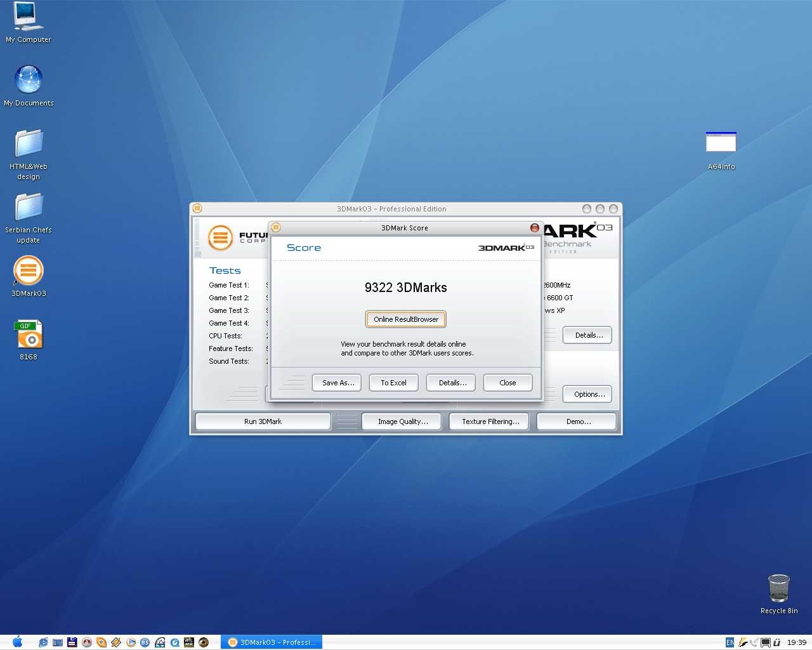Click the Game Test 1 label

tap(229, 285)
